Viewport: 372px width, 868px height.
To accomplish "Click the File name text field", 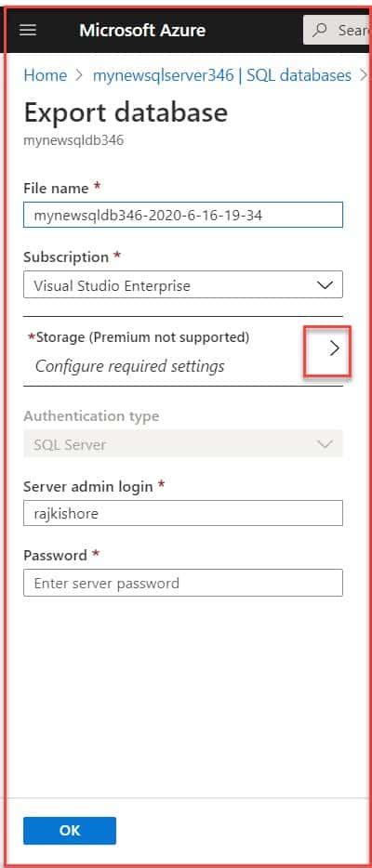I will click(x=183, y=215).
